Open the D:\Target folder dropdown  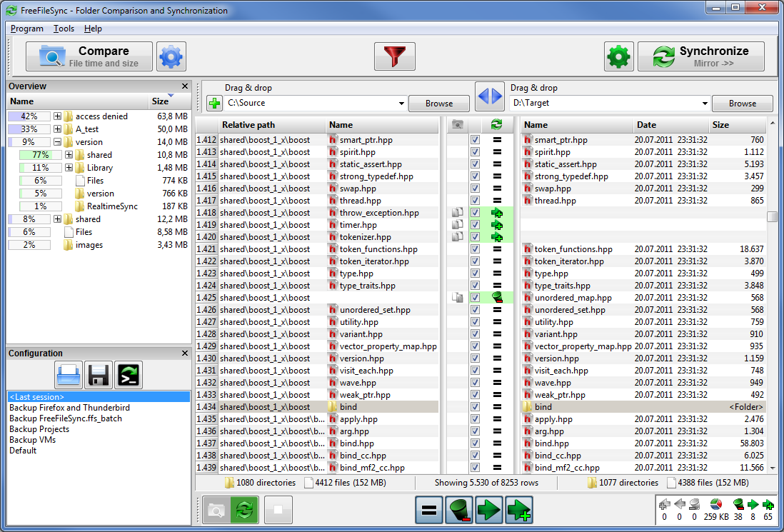tap(705, 104)
